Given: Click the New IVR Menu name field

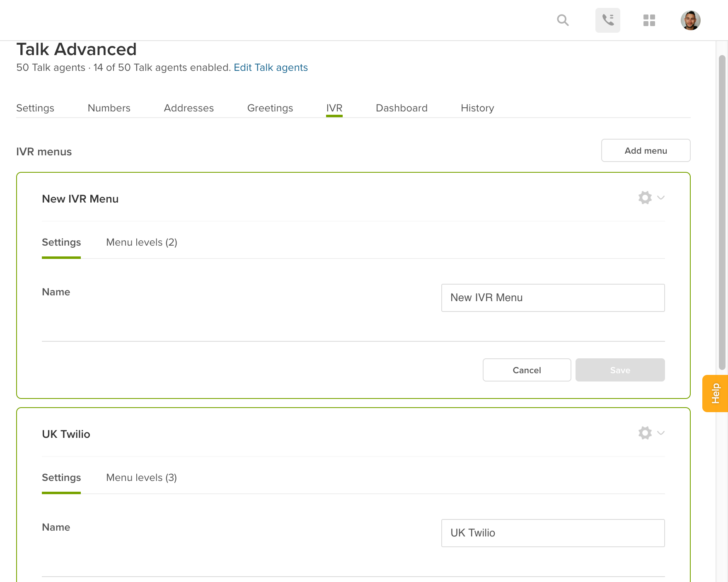Looking at the screenshot, I should pos(553,298).
